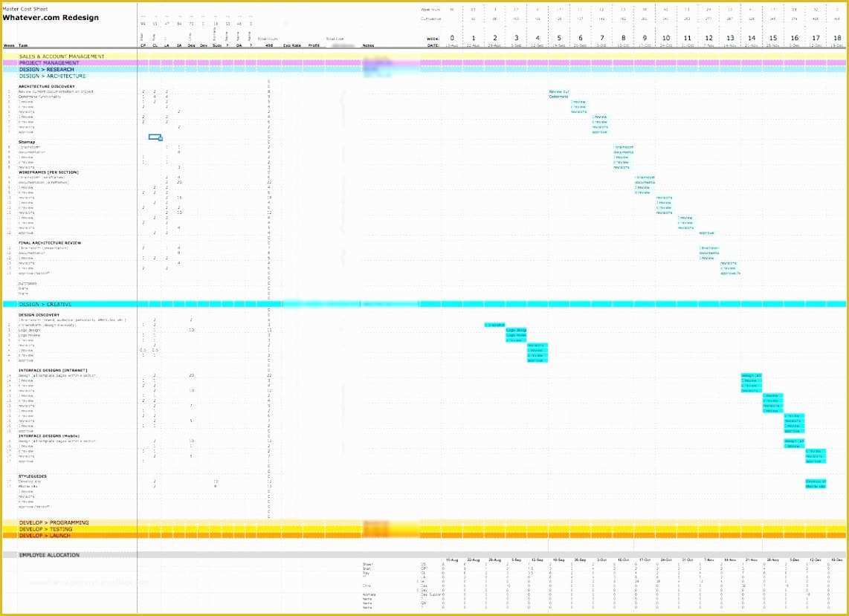This screenshot has height=616, width=849.
Task: Click the 'CL' role column header
Action: coord(155,45)
